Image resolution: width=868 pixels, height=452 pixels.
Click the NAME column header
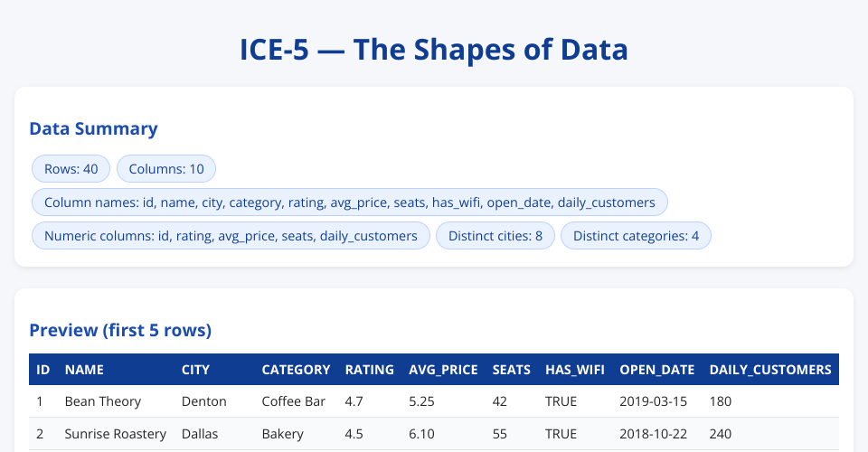[x=85, y=370]
